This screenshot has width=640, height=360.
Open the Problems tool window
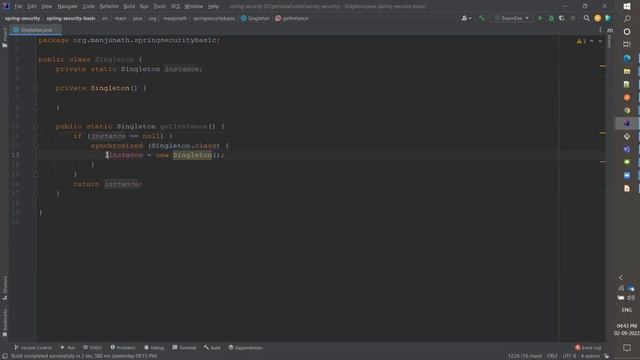coord(123,348)
